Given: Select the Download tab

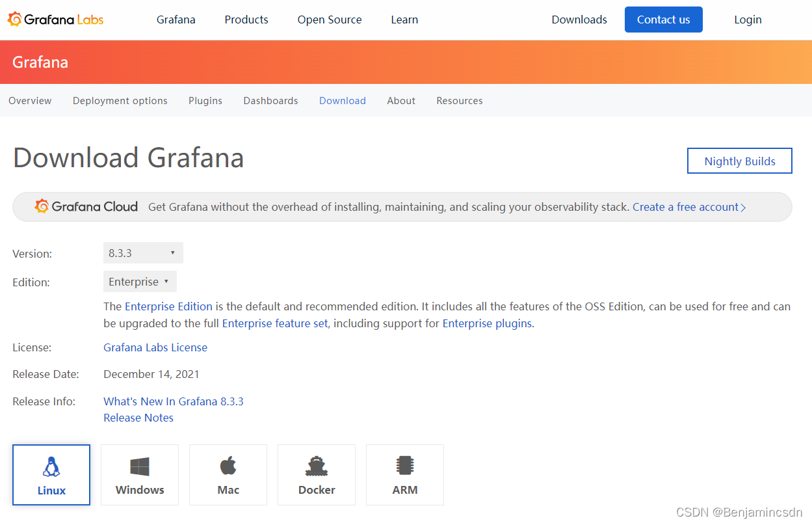Looking at the screenshot, I should (343, 101).
